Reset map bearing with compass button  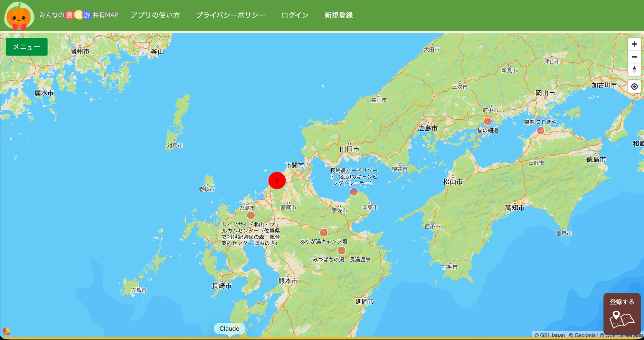click(x=634, y=69)
